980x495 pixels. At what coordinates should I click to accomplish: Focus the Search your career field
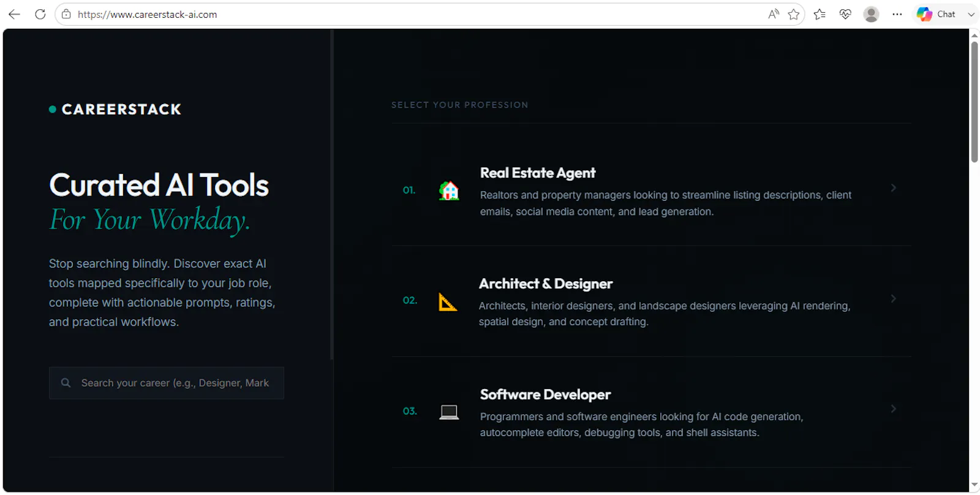pos(167,383)
